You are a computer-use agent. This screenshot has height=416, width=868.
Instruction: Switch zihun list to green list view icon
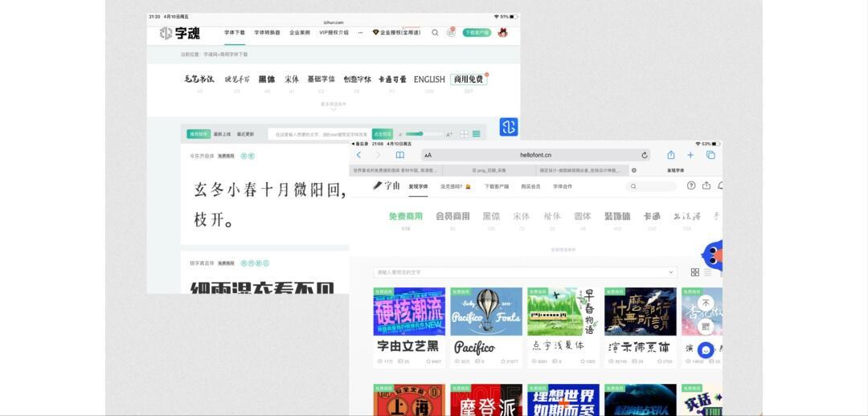[x=476, y=134]
